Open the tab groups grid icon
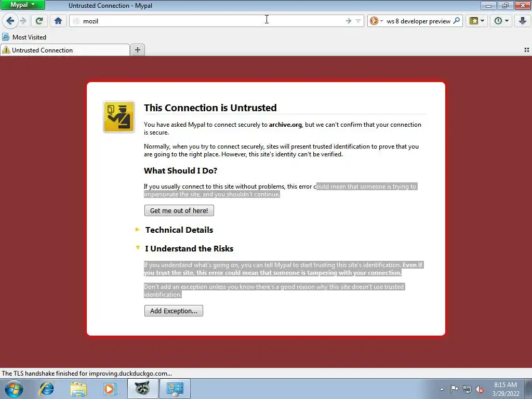Screen dimensions: 532x399 [x=527, y=50]
